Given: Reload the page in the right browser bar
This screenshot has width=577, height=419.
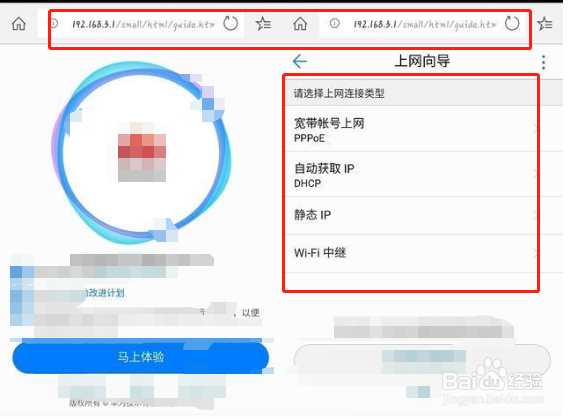Looking at the screenshot, I should coord(512,24).
